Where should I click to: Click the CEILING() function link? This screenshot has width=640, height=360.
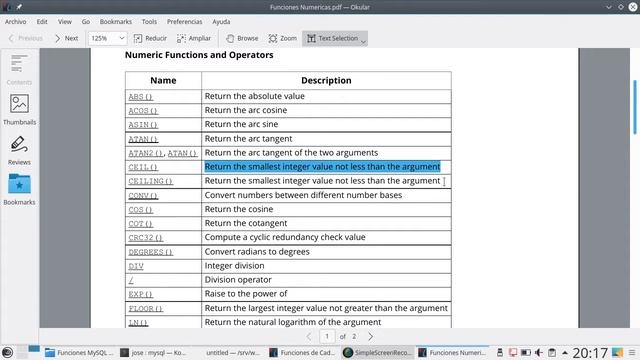coord(151,181)
